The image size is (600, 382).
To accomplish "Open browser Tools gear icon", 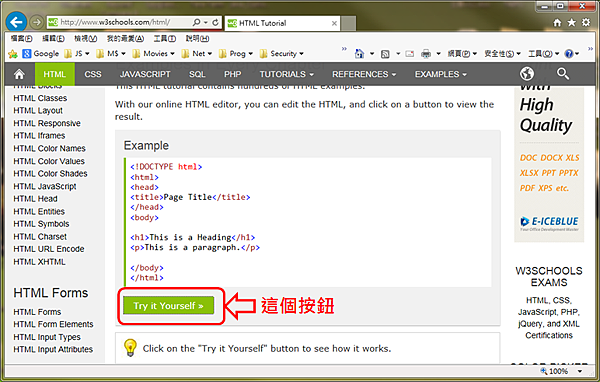I will [x=585, y=23].
